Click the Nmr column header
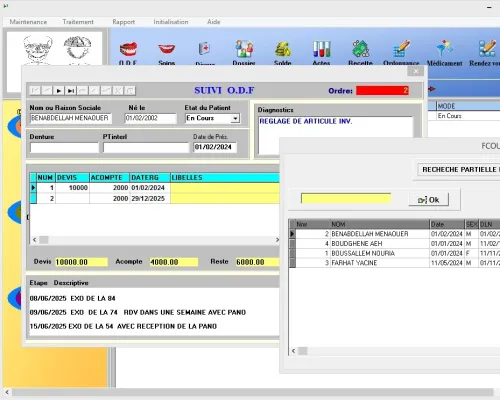 click(312, 224)
